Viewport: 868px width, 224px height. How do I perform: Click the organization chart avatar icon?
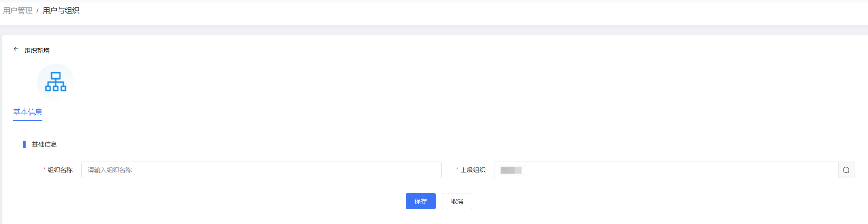pos(56,82)
